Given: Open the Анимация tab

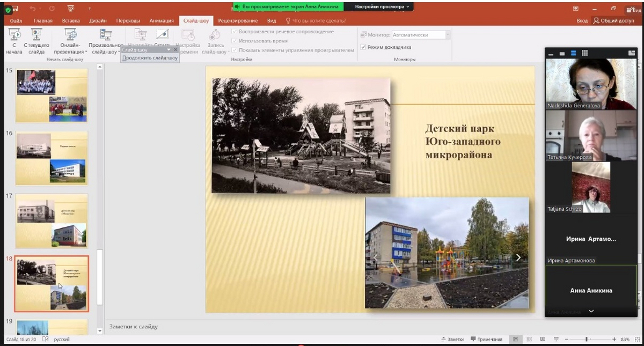Looking at the screenshot, I should (x=162, y=20).
